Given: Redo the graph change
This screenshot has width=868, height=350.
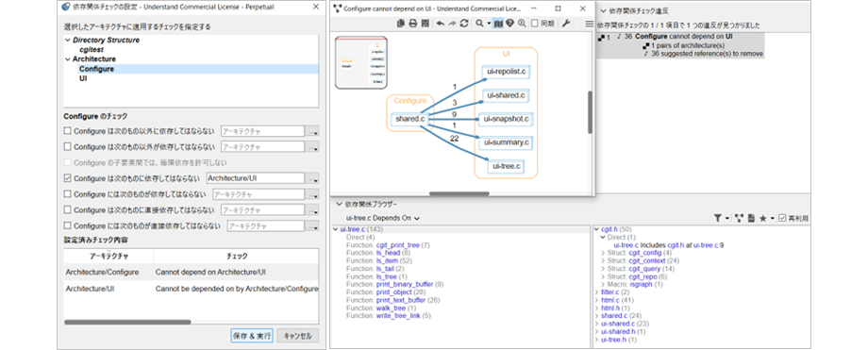Looking at the screenshot, I should point(452,24).
